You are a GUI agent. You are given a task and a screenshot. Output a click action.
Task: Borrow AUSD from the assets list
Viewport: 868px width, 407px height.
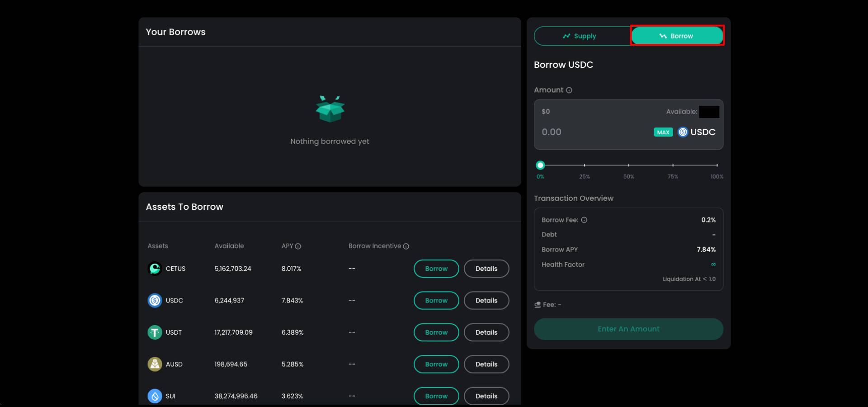(x=436, y=364)
